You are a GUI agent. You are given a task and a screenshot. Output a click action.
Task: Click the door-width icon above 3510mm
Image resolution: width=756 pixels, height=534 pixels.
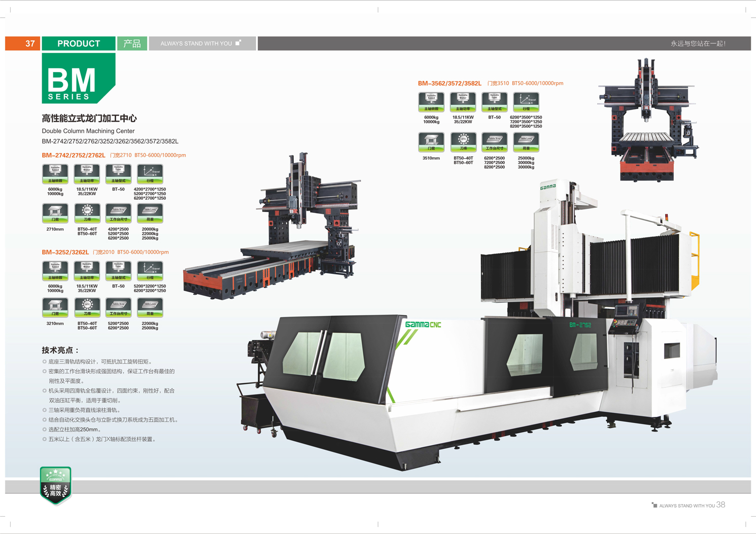tap(431, 142)
